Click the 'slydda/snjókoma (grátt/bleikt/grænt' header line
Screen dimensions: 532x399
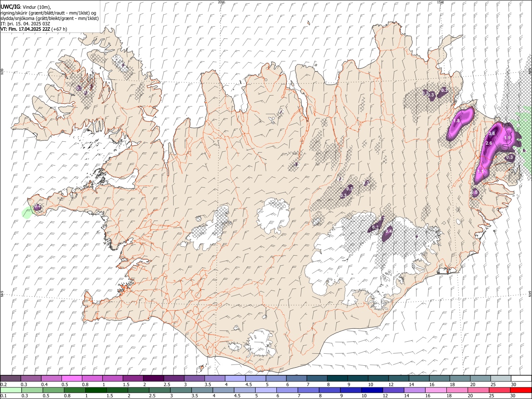tap(49, 18)
